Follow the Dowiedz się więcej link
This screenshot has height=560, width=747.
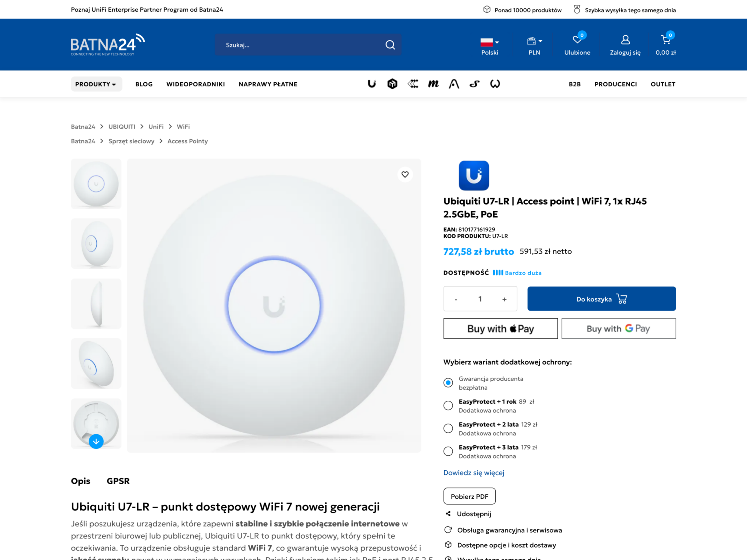point(473,472)
